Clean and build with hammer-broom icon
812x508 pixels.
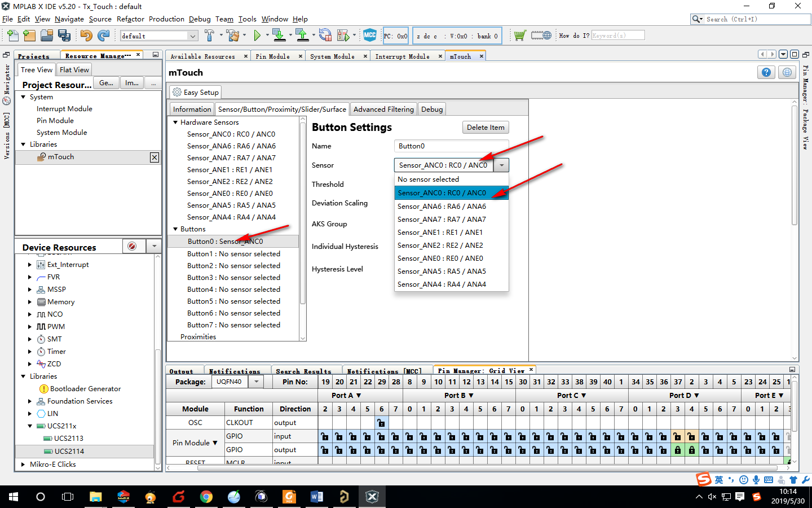[x=232, y=36]
